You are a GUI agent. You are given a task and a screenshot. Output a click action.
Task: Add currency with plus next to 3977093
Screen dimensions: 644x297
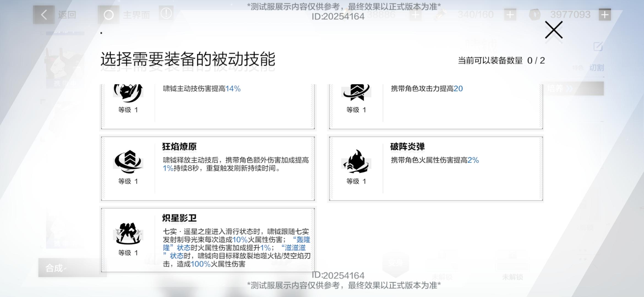[x=605, y=15]
